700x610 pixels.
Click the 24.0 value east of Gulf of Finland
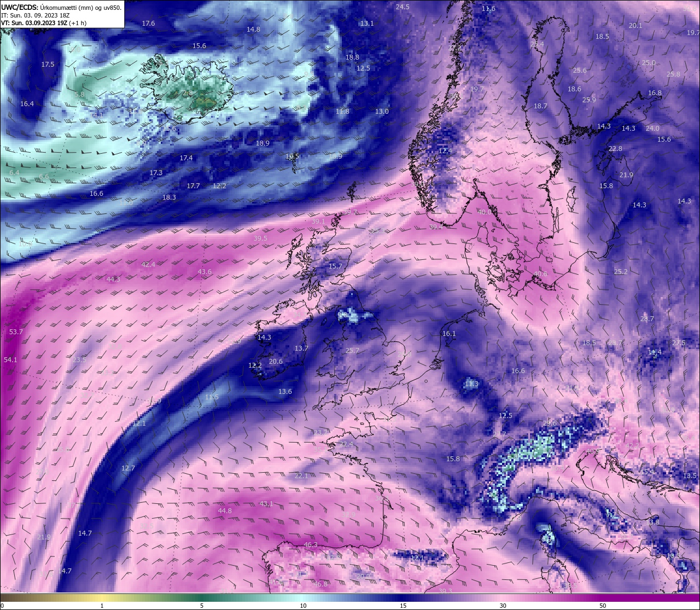click(x=652, y=129)
